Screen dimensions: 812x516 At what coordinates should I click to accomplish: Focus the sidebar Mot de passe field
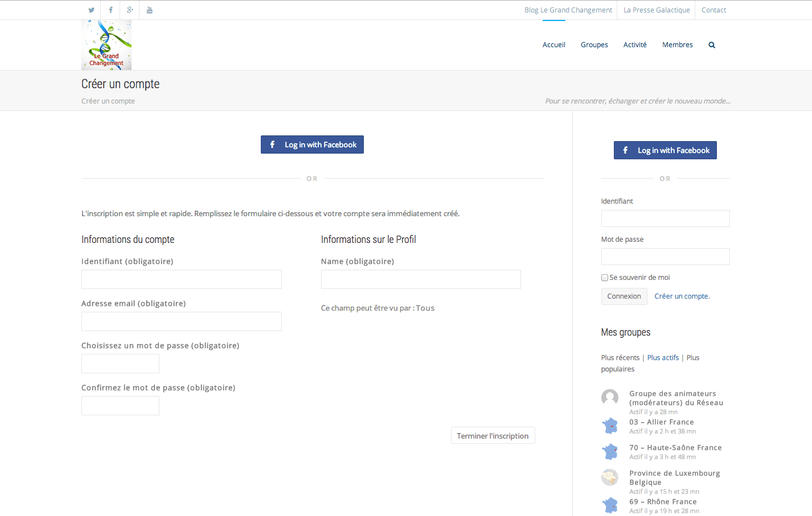[x=665, y=257]
